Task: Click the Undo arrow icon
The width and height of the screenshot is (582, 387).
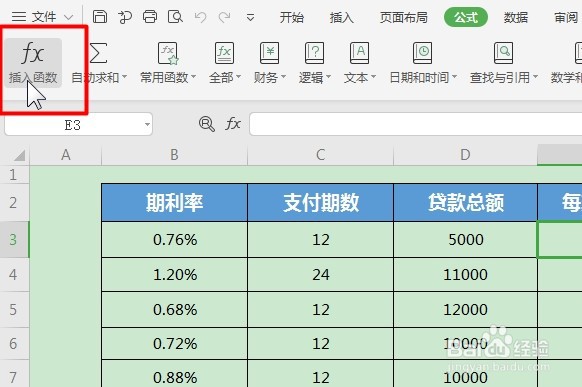Action: click(200, 17)
